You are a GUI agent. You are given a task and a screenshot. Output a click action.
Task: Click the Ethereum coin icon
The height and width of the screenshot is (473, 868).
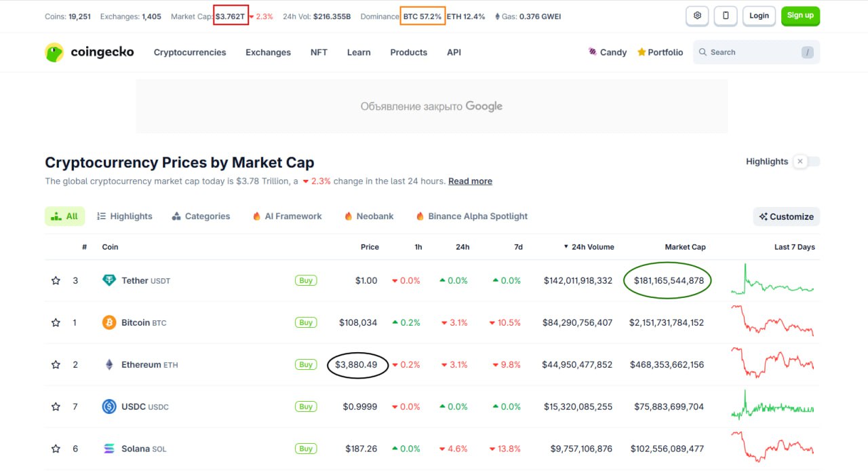tap(109, 364)
